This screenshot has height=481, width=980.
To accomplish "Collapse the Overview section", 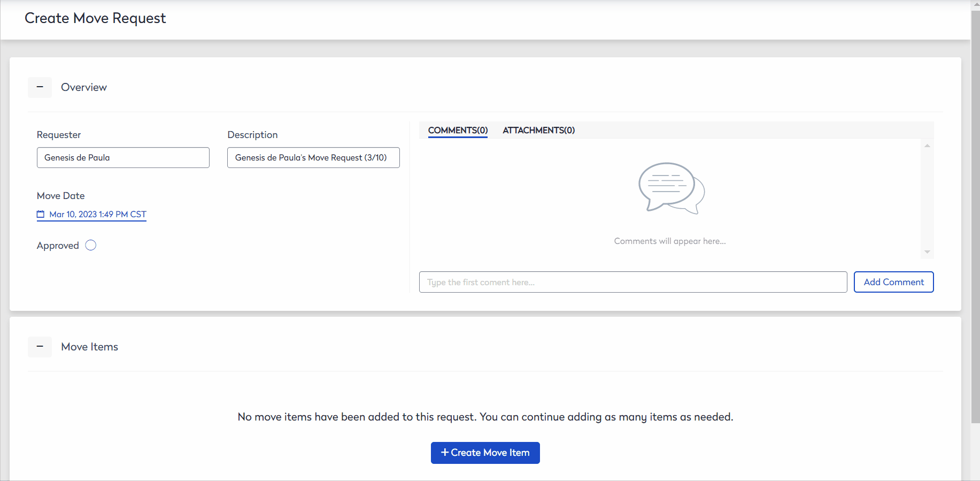I will tap(40, 87).
